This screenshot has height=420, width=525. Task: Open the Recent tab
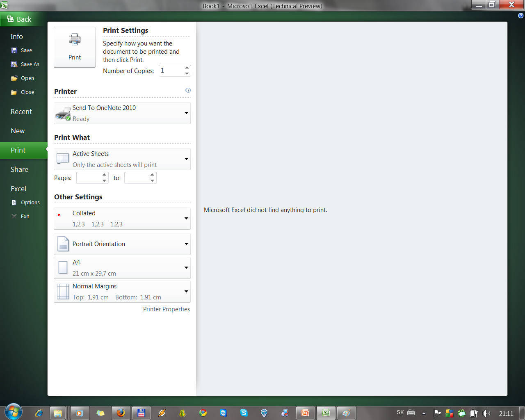21,112
